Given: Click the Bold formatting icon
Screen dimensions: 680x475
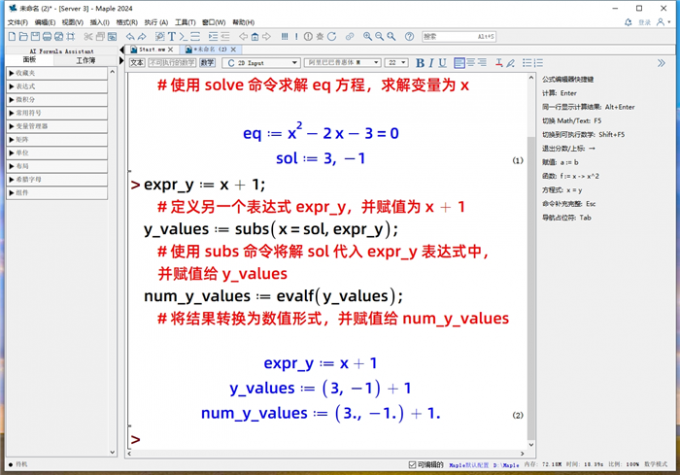Looking at the screenshot, I should click(x=418, y=62).
